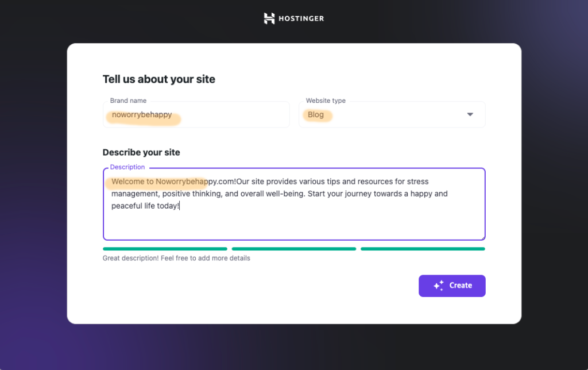Click the Create button label
The image size is (588, 370).
point(461,286)
